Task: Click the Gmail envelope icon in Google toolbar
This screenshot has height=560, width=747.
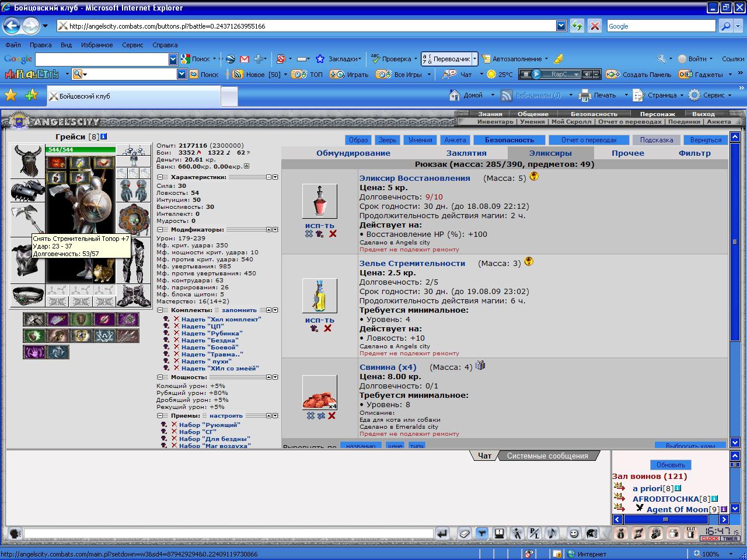Action: click(x=245, y=59)
